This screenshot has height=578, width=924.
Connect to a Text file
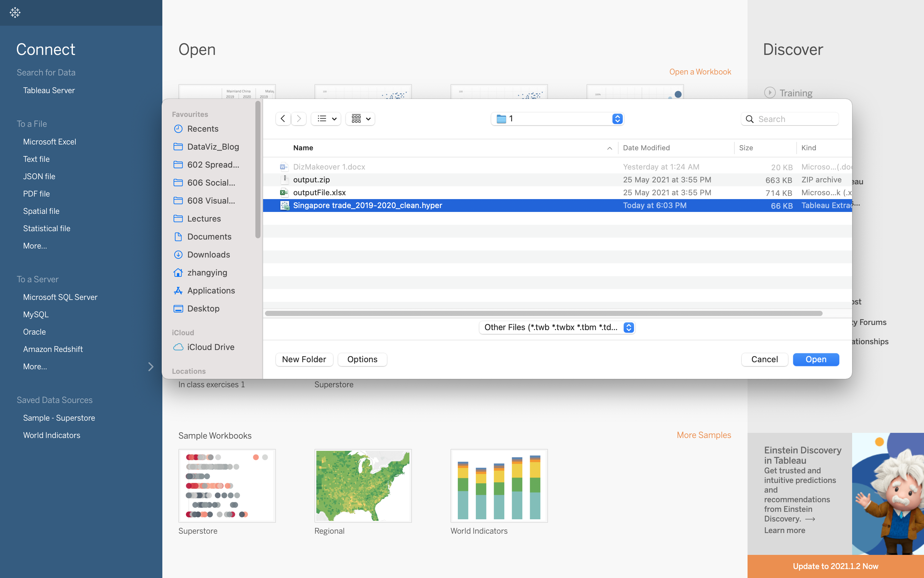coord(36,159)
